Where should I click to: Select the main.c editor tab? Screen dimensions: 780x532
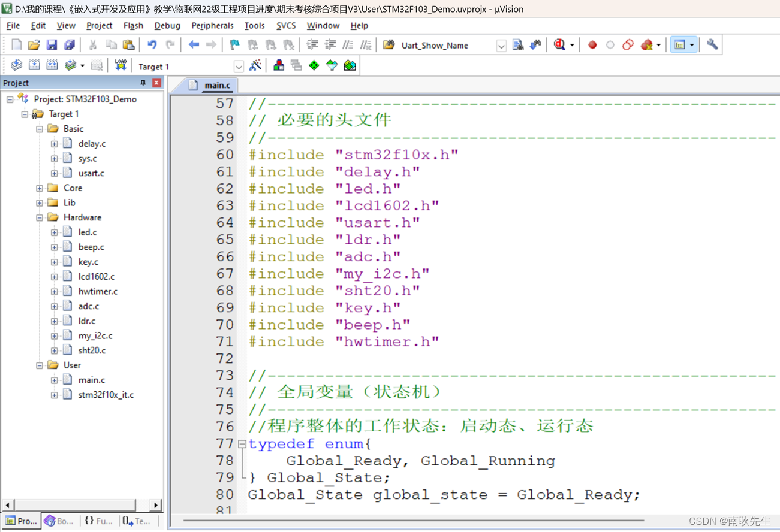[x=210, y=85]
